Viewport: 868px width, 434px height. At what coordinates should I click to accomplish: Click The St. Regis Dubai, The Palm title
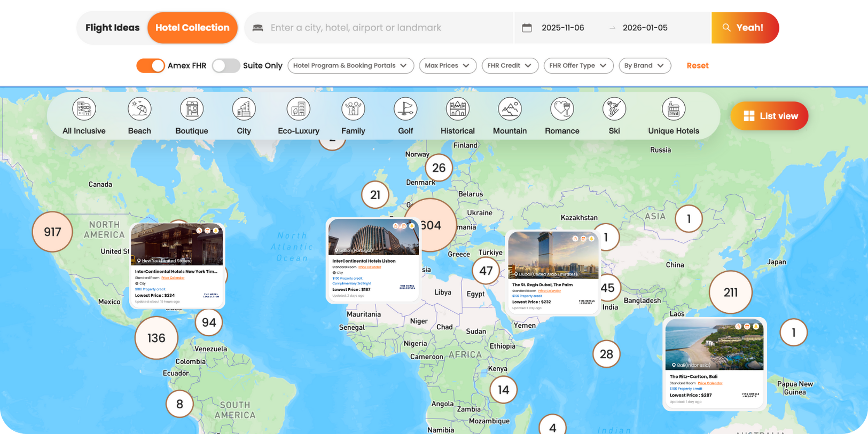(542, 285)
